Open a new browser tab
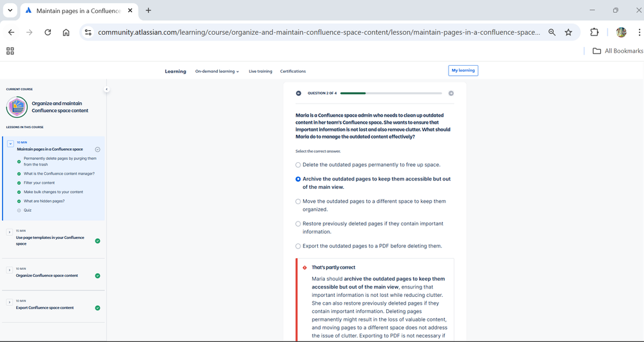 pyautogui.click(x=148, y=11)
